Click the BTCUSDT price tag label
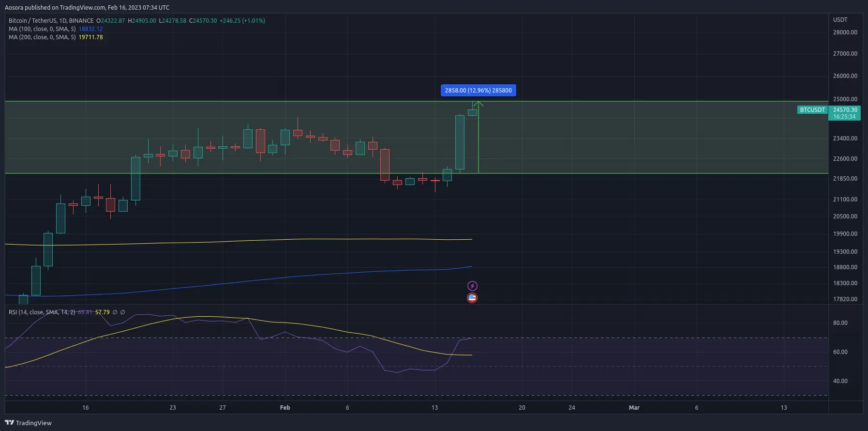This screenshot has width=868, height=431. [x=812, y=110]
